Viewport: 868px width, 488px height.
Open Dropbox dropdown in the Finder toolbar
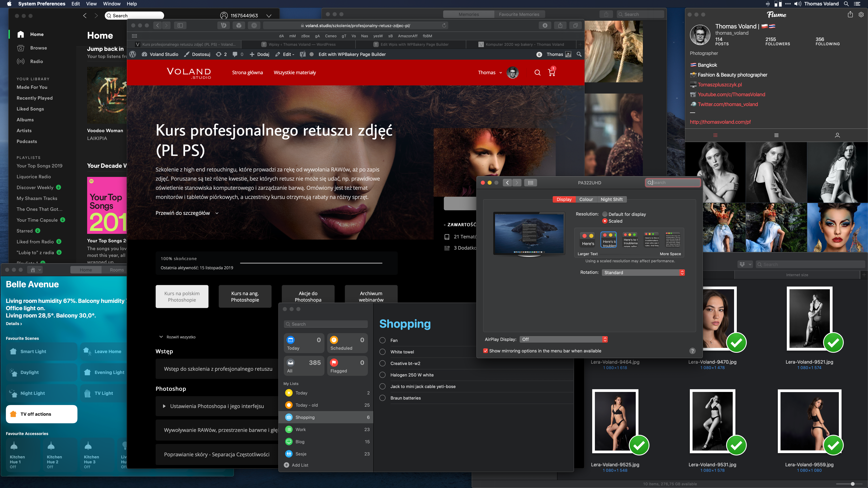click(x=745, y=264)
